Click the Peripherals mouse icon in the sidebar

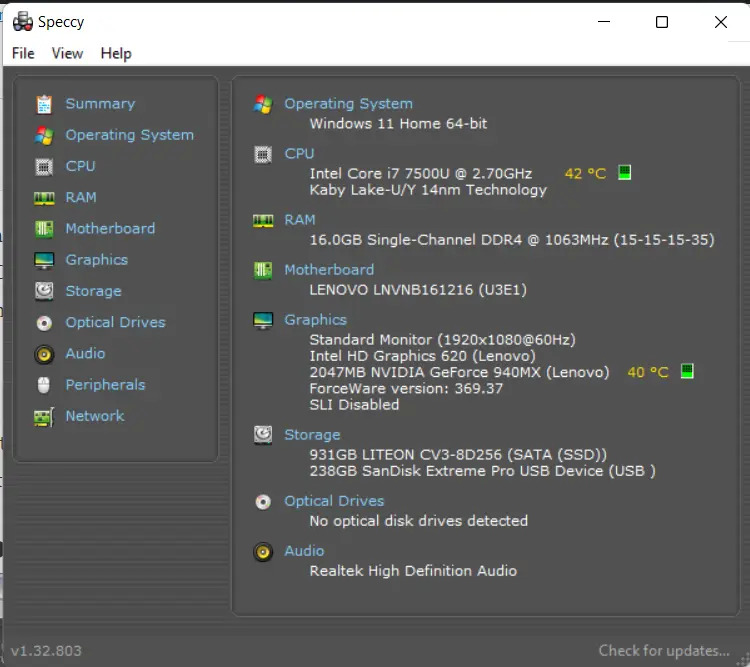[x=44, y=385]
